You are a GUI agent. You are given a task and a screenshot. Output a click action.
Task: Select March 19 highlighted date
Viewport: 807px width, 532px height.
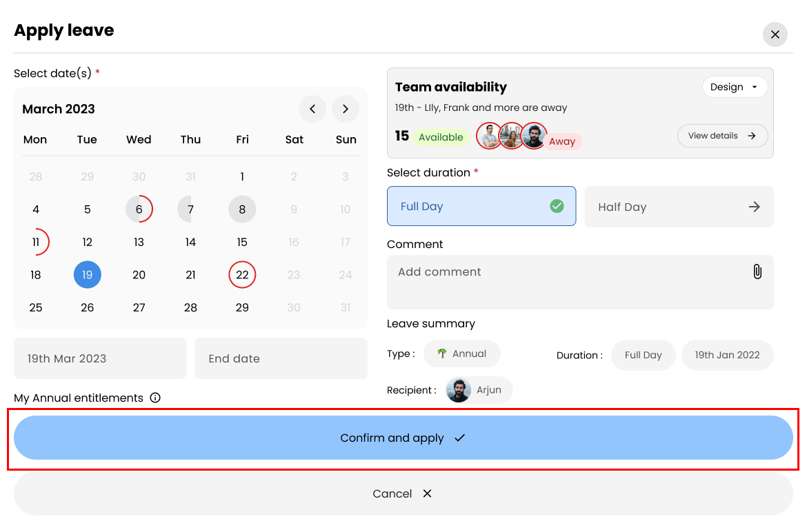point(88,275)
